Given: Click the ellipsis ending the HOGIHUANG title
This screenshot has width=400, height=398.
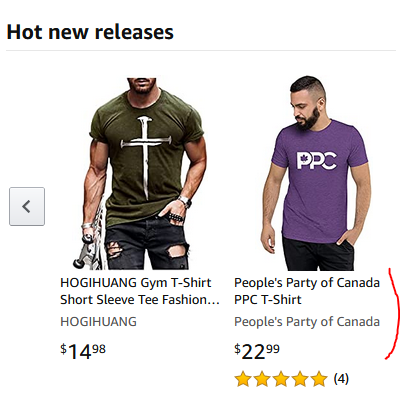Looking at the screenshot, I should coord(213,300).
